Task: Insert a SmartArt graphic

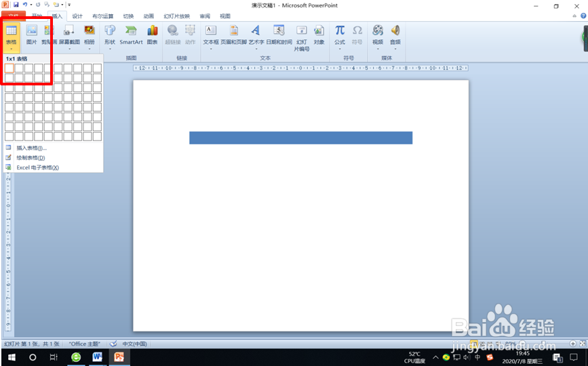Action: pos(131,35)
